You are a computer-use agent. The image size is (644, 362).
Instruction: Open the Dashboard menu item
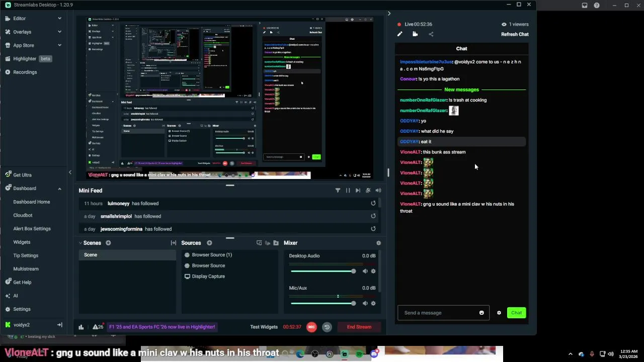coord(24,189)
